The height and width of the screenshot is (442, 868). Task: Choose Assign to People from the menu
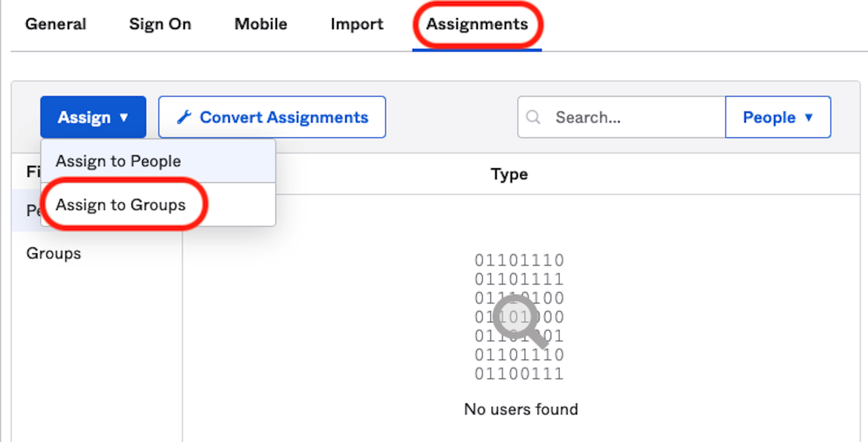coord(118,161)
